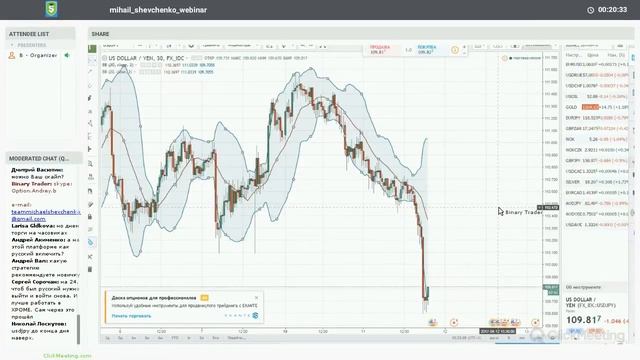Open the symbol dropdown in chart top toolbar

click(x=111, y=46)
